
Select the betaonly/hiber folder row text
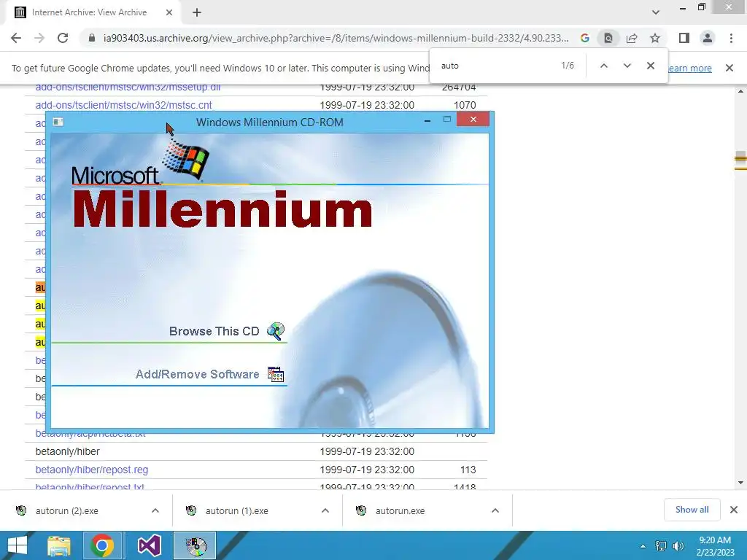68,451
